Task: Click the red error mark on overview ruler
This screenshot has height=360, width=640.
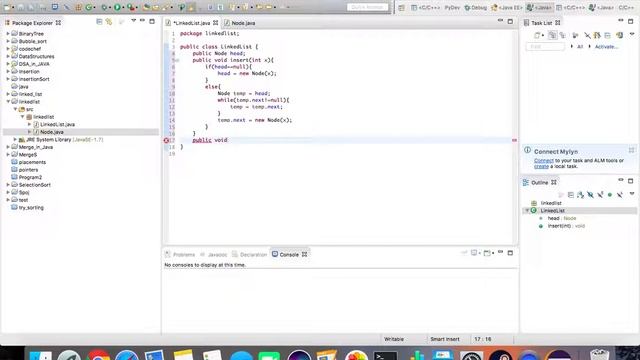Action: (514, 140)
